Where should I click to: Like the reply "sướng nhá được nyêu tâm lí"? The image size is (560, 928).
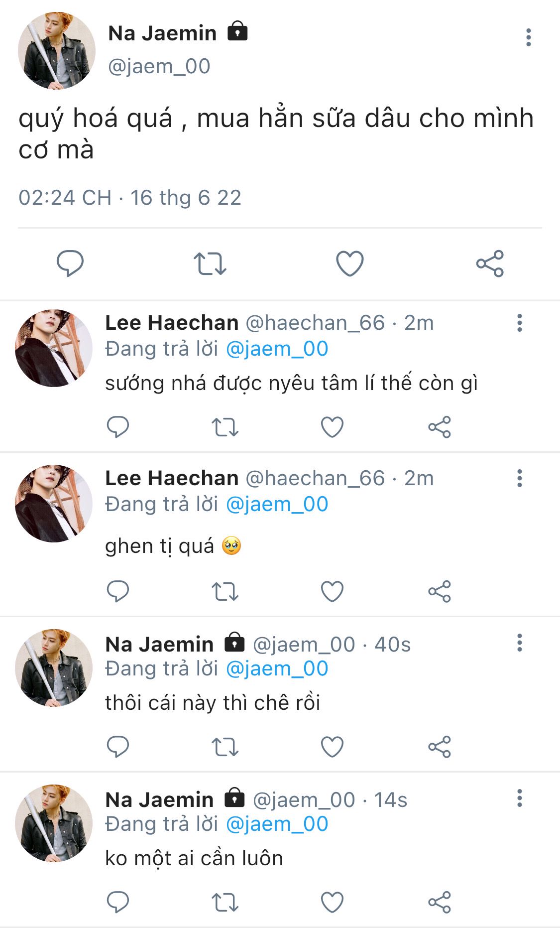(x=332, y=427)
